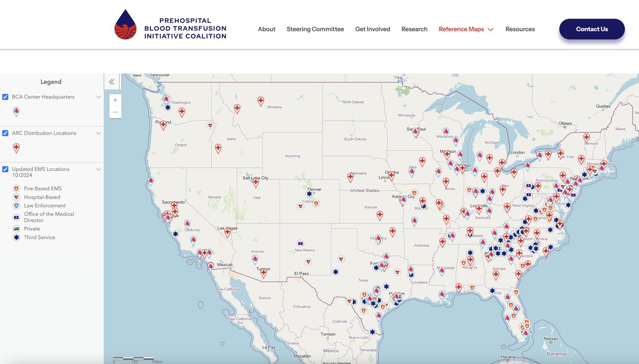Viewport: 639px width, 364px height.
Task: Click the Private legend label
Action: click(x=32, y=229)
